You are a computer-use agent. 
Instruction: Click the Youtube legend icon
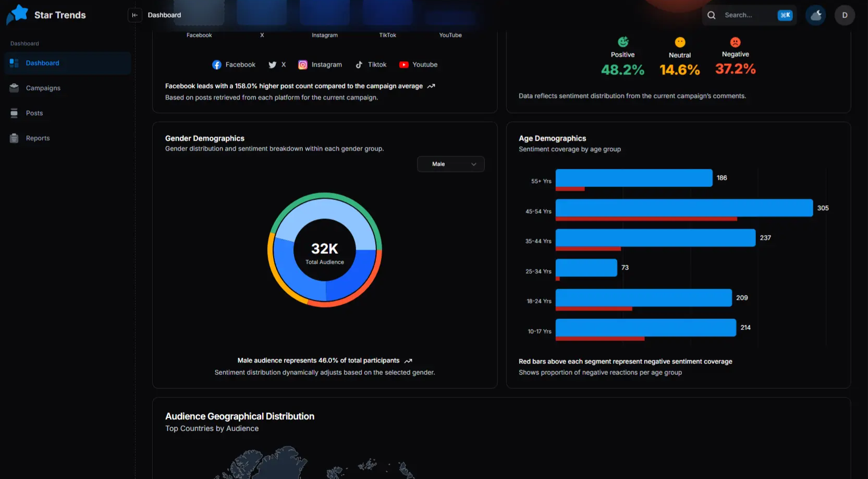[404, 65]
